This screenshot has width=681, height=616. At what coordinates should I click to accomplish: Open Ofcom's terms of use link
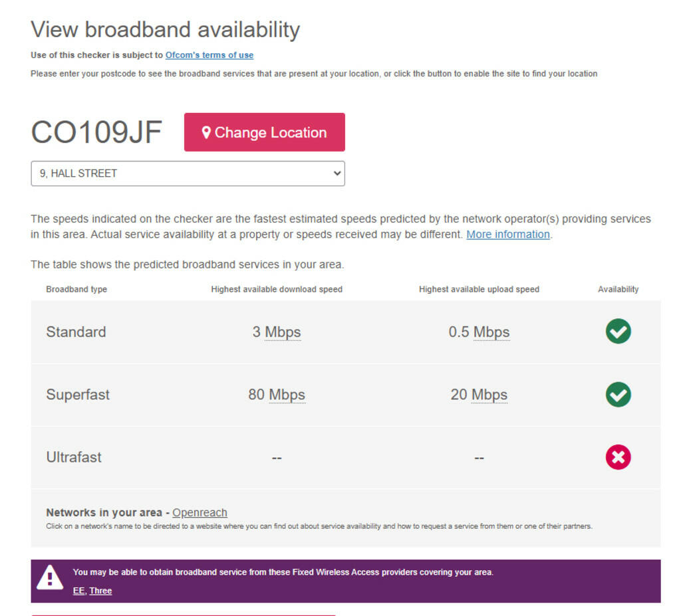[209, 55]
